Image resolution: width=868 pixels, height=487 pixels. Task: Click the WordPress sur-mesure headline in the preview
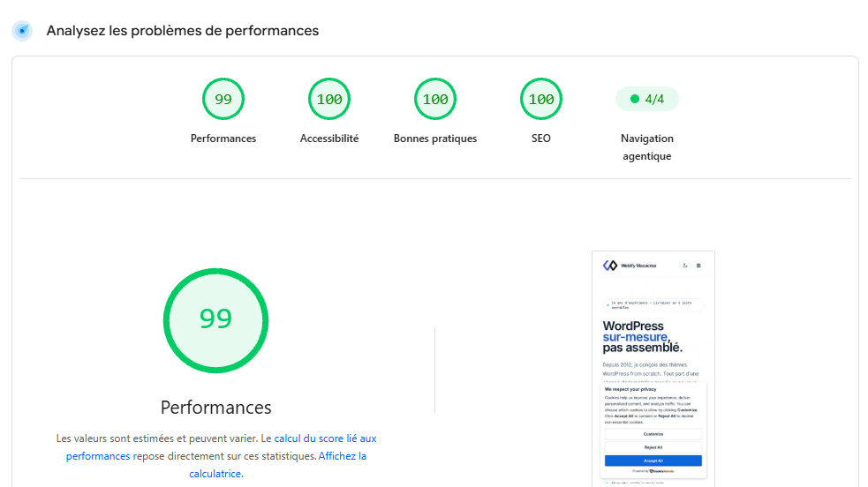pyautogui.click(x=642, y=337)
